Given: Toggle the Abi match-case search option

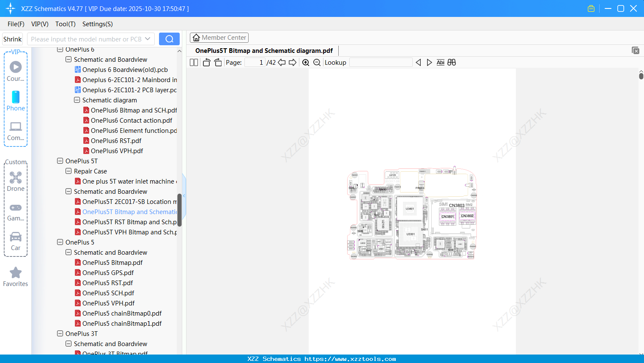Looking at the screenshot, I should pyautogui.click(x=440, y=62).
